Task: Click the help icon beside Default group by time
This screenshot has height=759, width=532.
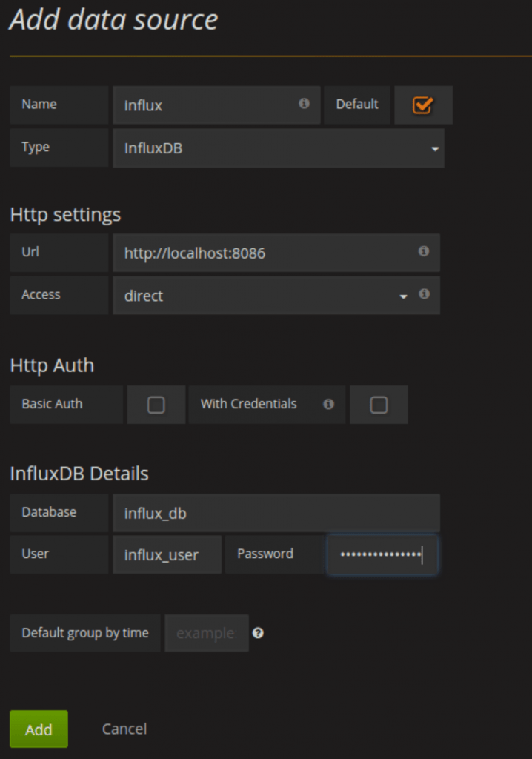Action: [x=258, y=633]
